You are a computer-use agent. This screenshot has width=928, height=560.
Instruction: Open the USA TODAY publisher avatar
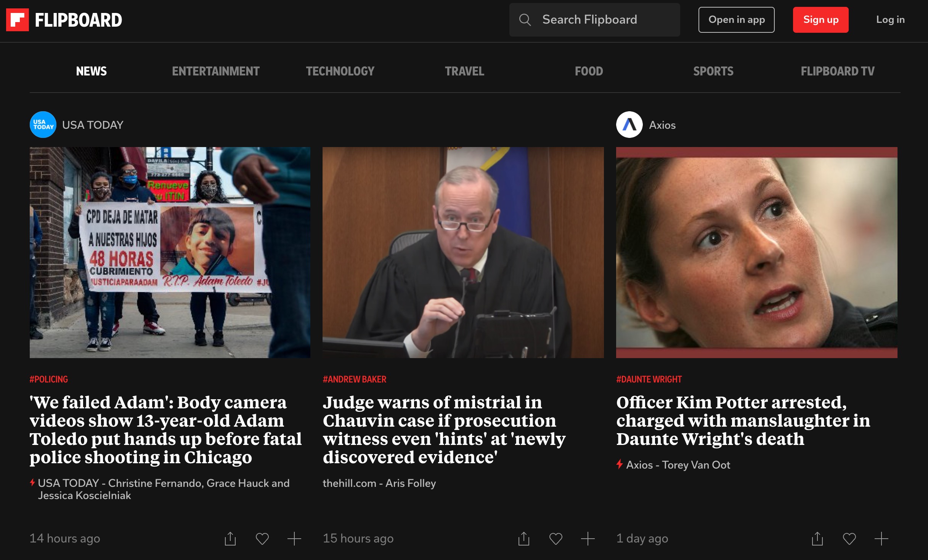(x=43, y=125)
